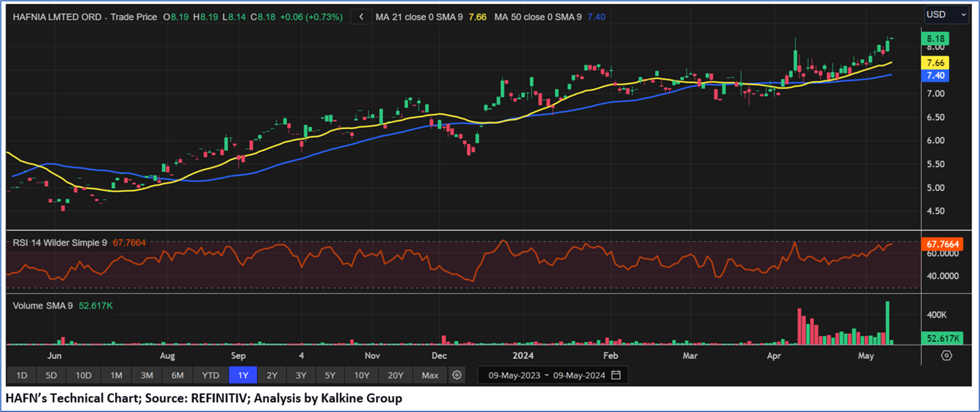Open the time range settings gear icon
The image size is (980, 412).
click(x=456, y=375)
